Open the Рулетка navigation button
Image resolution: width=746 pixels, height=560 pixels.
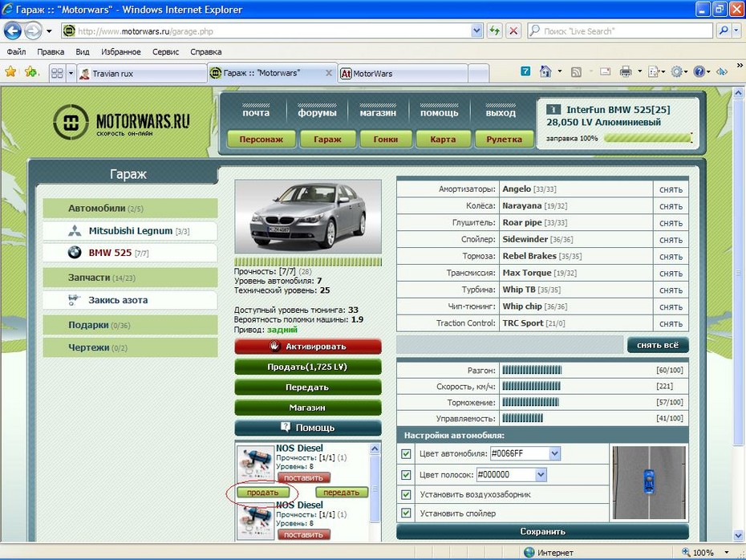505,140
